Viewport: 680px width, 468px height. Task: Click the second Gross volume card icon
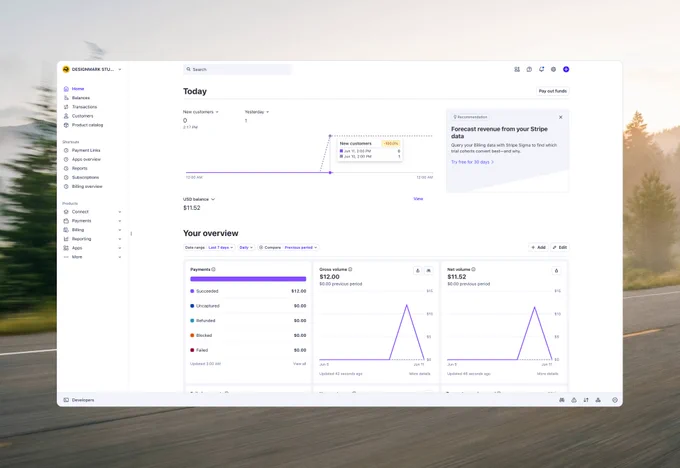428,271
